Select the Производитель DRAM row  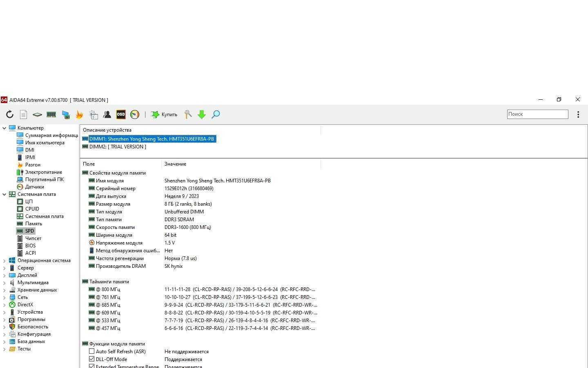[200, 266]
